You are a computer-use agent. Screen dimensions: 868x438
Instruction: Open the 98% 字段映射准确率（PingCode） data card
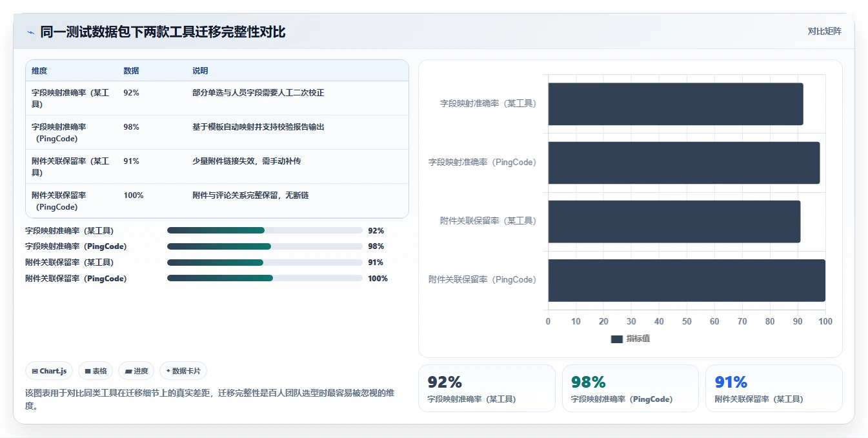click(631, 388)
